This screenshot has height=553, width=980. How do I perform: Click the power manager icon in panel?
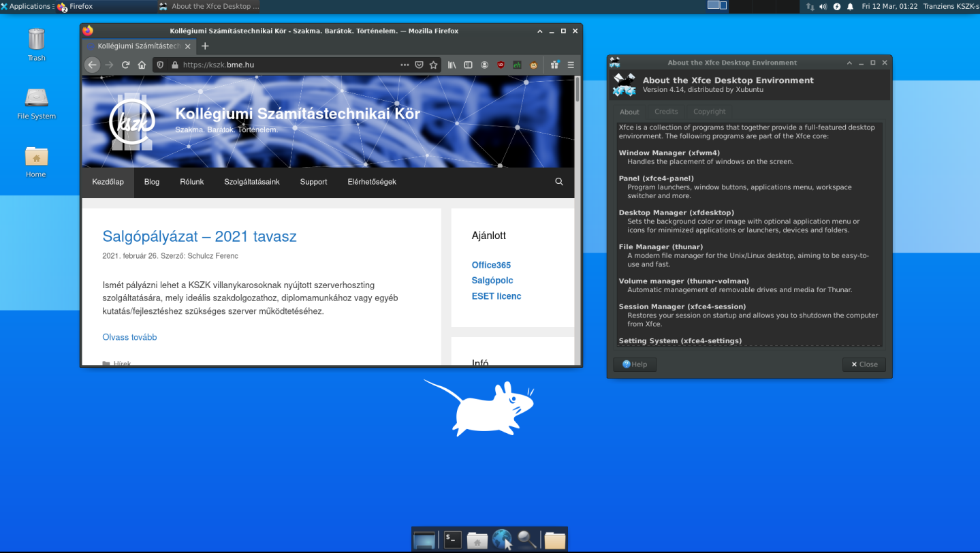[836, 6]
